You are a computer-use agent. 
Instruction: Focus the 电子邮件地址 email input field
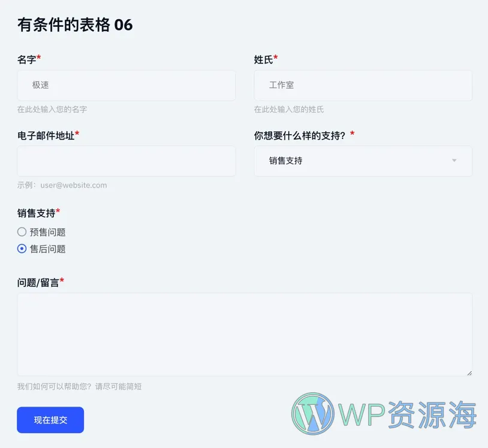tap(126, 161)
